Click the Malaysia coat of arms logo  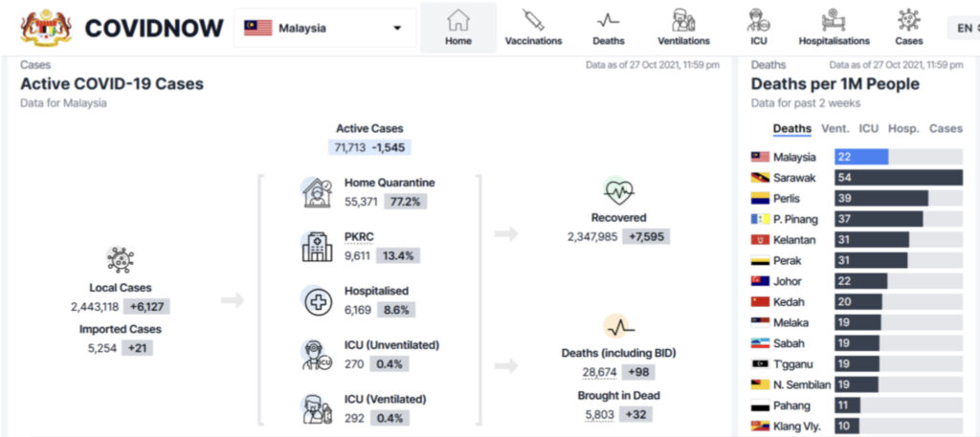pos(44,28)
